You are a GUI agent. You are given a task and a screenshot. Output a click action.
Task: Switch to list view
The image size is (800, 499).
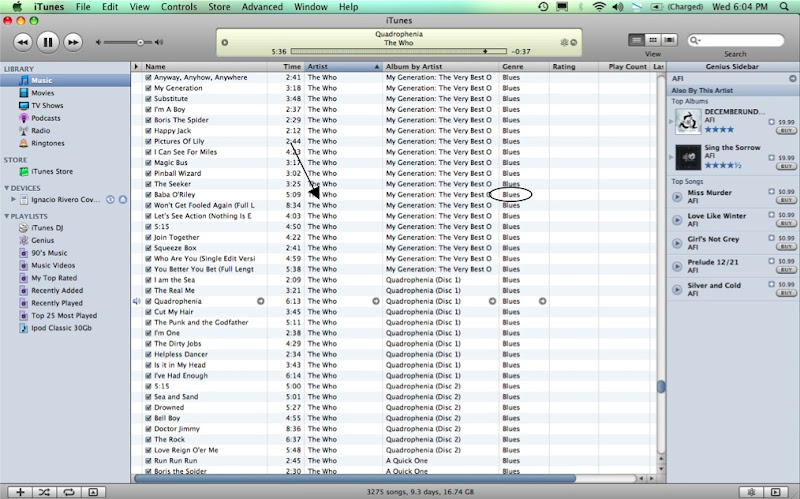(636, 40)
